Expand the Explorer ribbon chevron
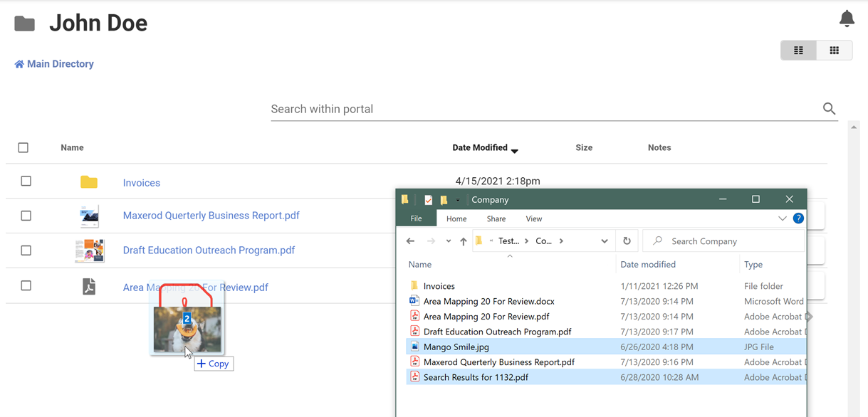 [x=783, y=218]
